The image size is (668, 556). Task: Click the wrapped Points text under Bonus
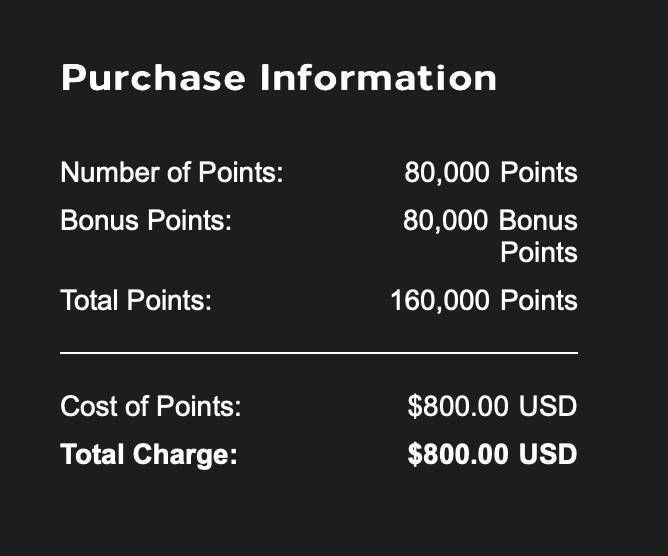539,252
